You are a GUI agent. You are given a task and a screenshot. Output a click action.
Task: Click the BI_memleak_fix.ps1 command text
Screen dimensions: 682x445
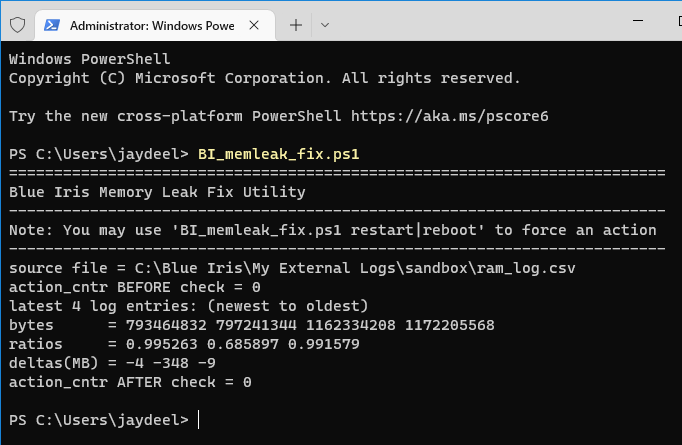pyautogui.click(x=279, y=154)
